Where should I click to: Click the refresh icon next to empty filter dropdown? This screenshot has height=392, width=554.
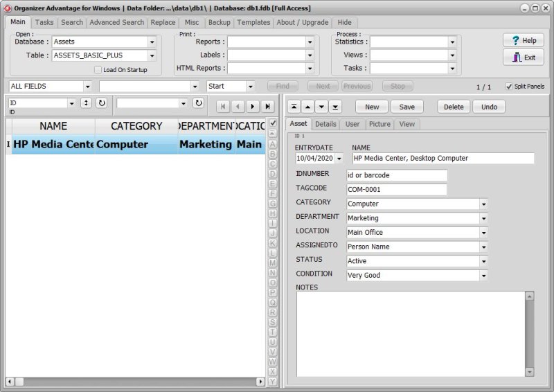[199, 103]
